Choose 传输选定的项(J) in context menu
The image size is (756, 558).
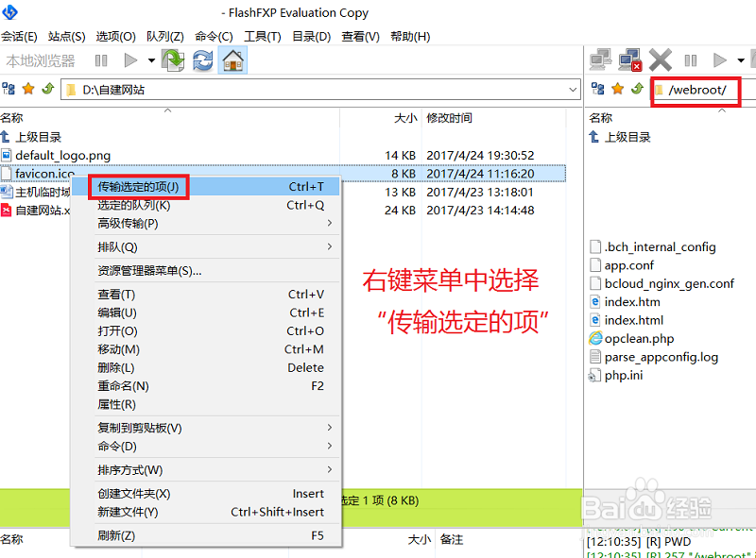pyautogui.click(x=206, y=187)
